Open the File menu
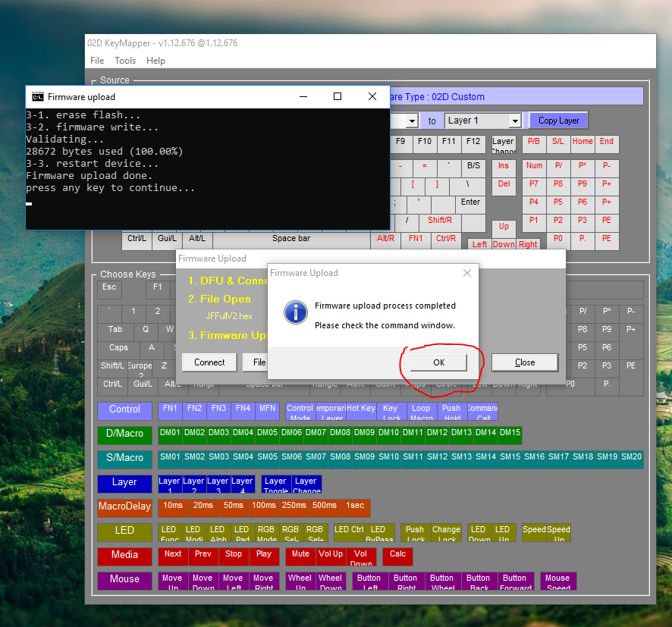This screenshot has height=627, width=672. pyautogui.click(x=97, y=61)
